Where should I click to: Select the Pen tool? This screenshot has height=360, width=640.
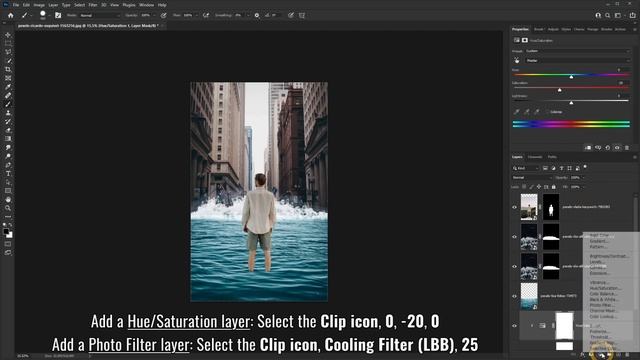point(8,165)
